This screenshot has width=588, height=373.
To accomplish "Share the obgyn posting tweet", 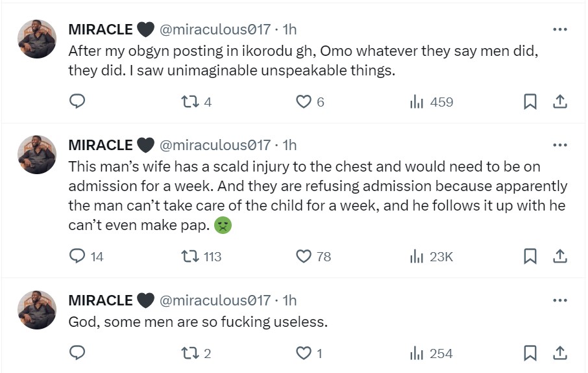I will point(560,102).
